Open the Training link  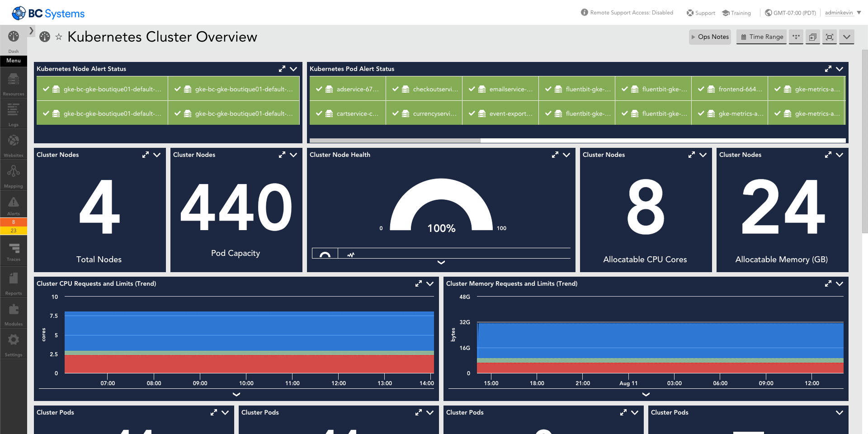tap(736, 13)
